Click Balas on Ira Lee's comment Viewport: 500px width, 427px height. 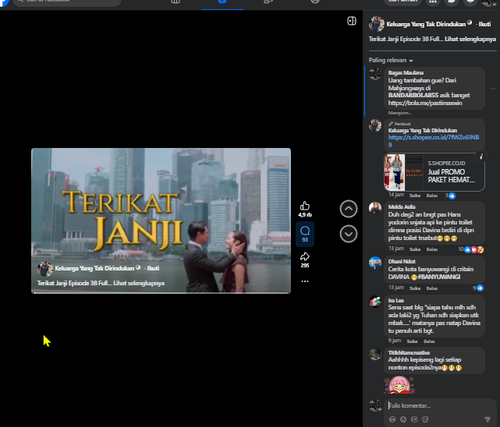[429, 341]
